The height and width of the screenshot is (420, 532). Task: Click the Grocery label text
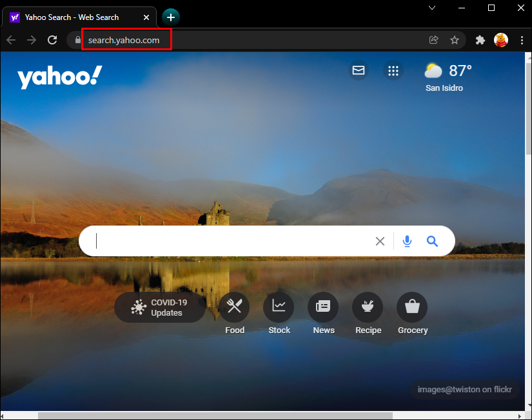click(413, 330)
